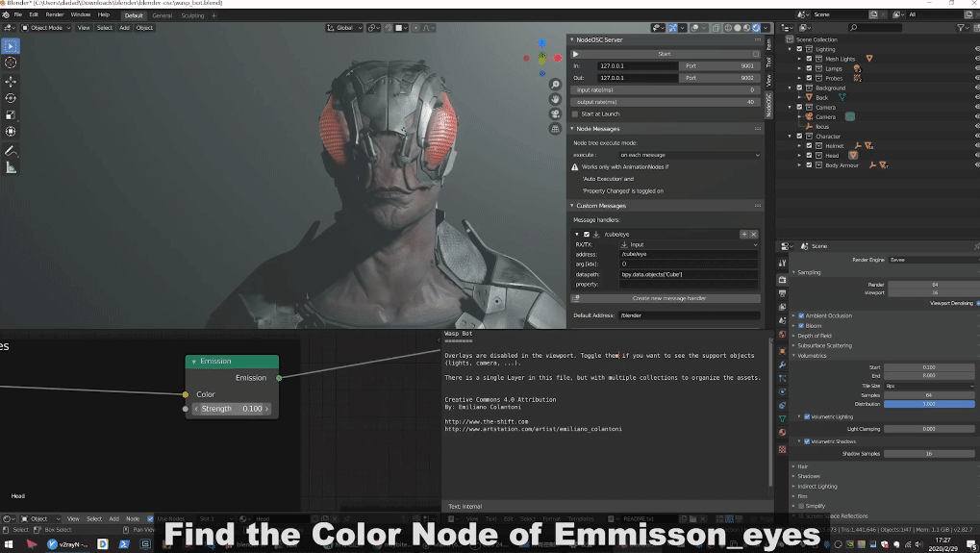Open World properties tab icon
980x553 pixels.
pos(782,335)
